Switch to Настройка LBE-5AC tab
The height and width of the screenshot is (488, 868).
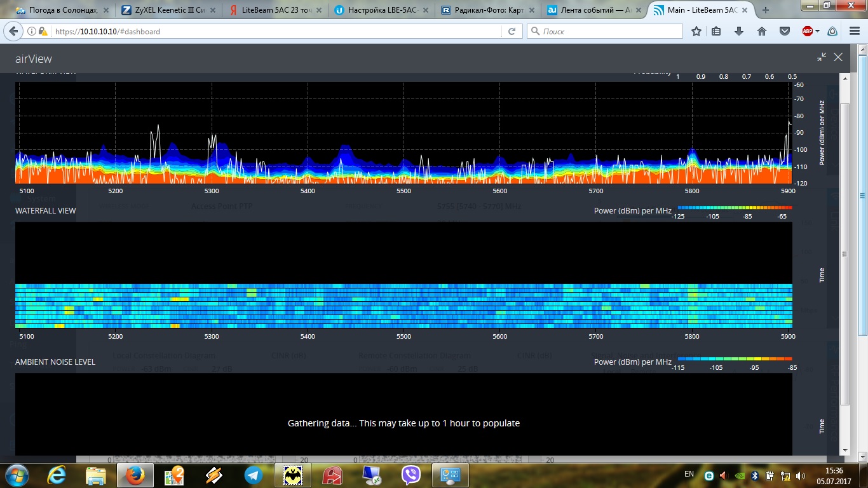[x=380, y=10]
